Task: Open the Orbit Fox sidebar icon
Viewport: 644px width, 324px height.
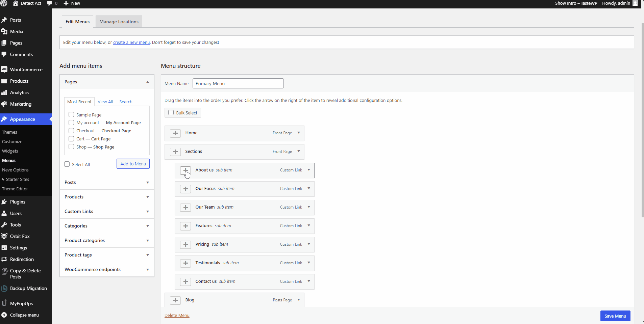Action: point(4,236)
